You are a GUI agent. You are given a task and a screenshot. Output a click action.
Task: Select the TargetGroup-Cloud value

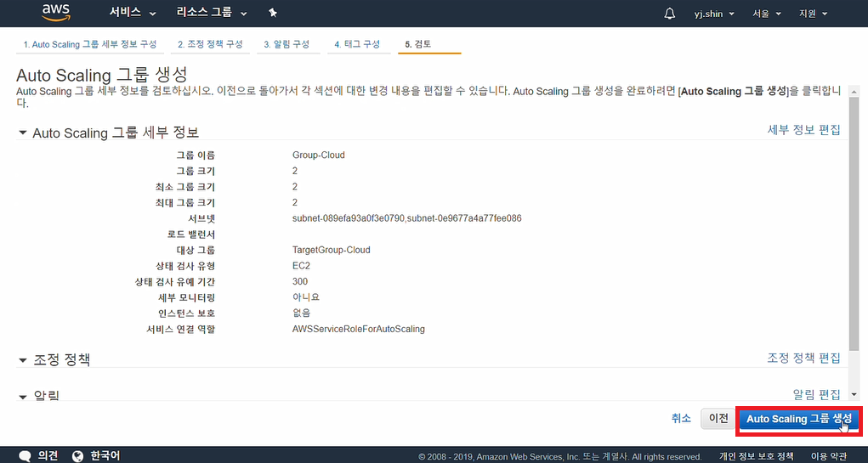(x=331, y=250)
